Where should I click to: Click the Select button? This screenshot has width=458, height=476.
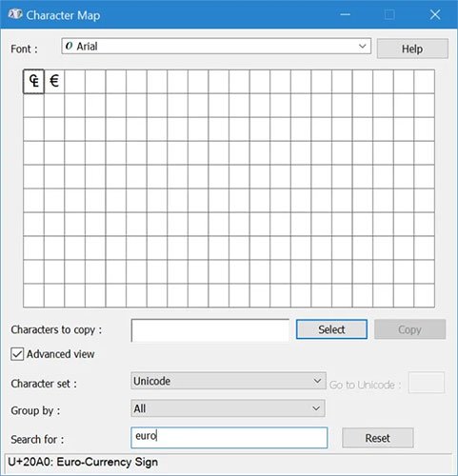click(x=331, y=329)
